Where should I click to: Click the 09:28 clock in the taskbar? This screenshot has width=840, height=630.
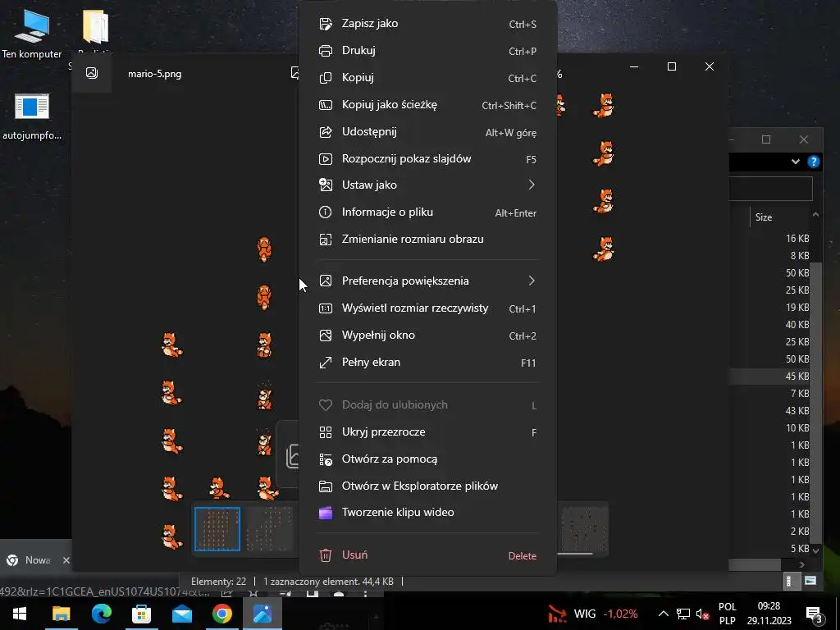pos(769,606)
